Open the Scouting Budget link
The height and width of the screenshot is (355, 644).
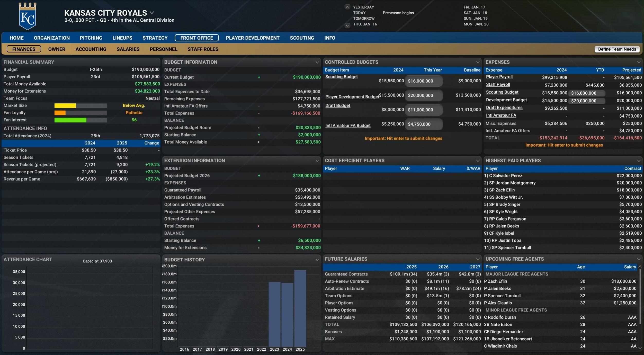click(341, 76)
